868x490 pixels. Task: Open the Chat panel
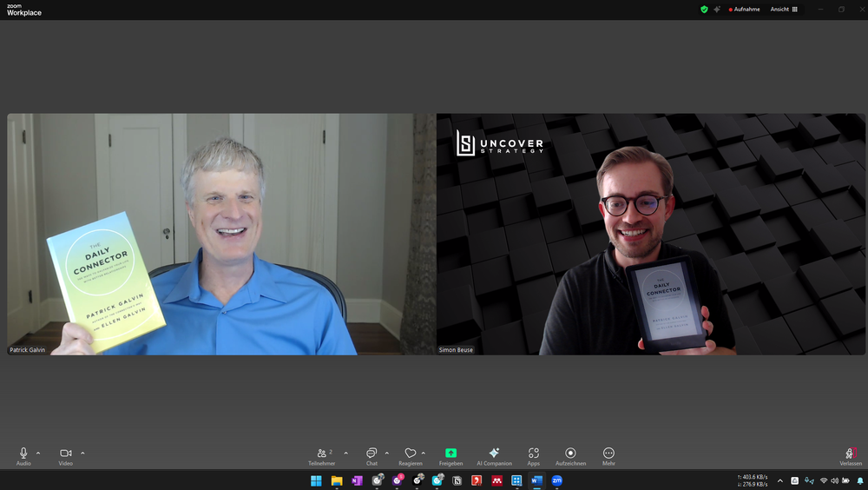372,455
